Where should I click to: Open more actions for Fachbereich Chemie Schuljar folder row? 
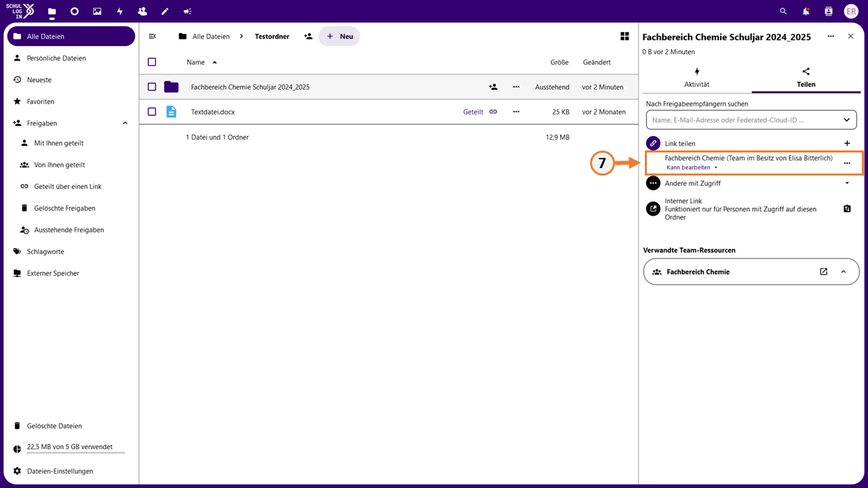(516, 87)
